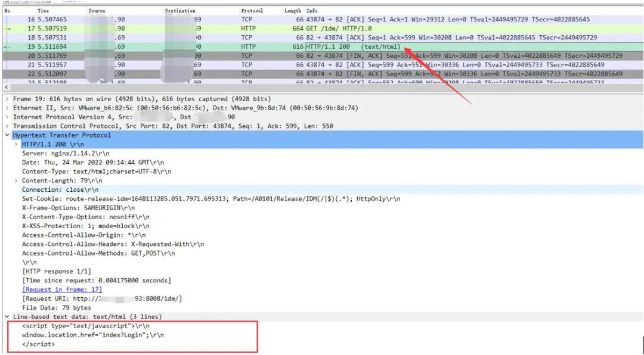This screenshot has height=355, width=644.
Task: Sort by Length column header
Action: pos(293,11)
